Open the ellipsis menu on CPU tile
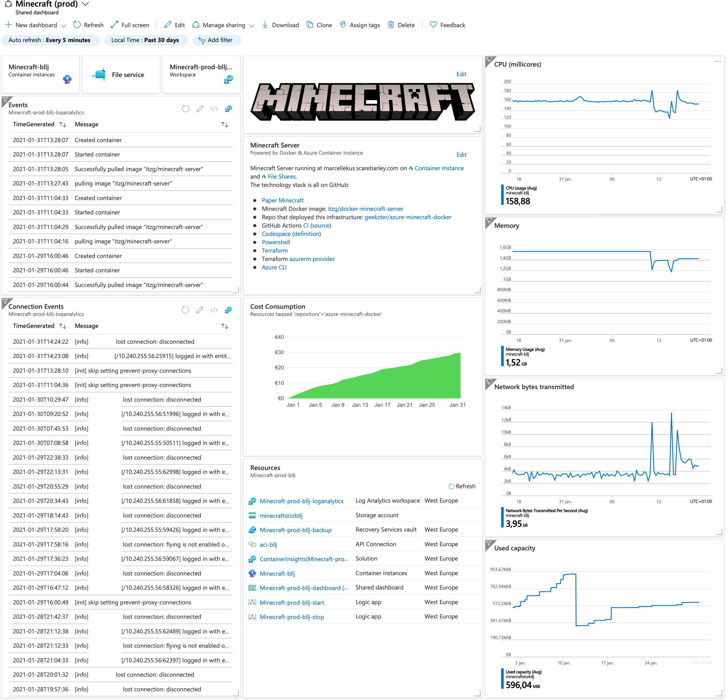 click(718, 62)
